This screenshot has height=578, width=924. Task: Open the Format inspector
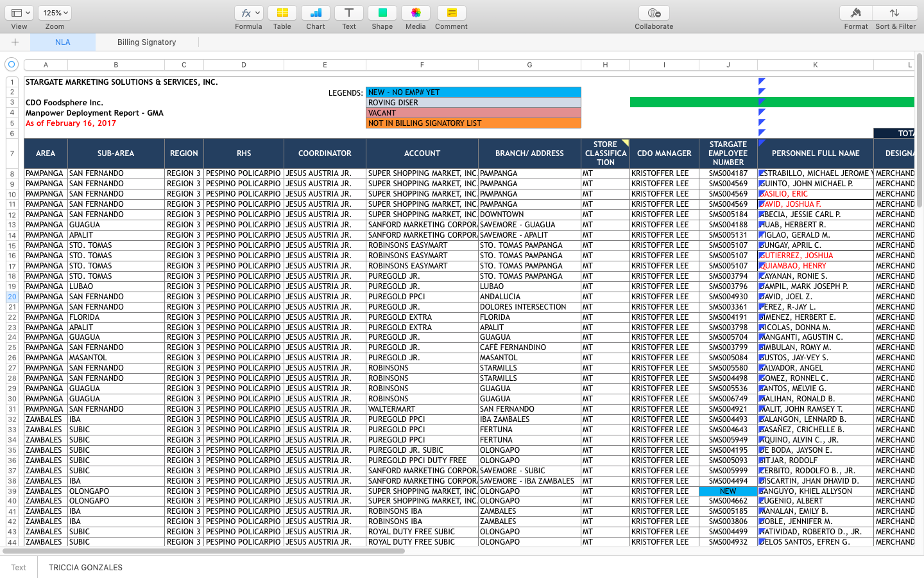855,13
